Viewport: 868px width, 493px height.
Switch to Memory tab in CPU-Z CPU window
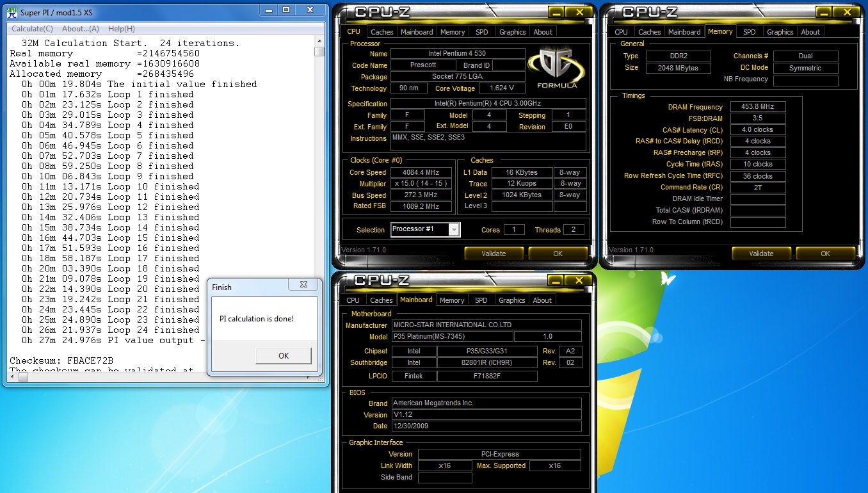tap(453, 32)
